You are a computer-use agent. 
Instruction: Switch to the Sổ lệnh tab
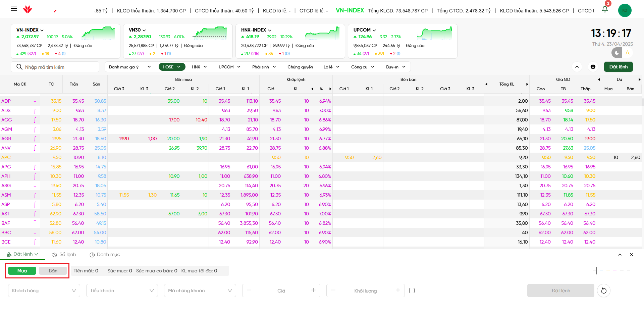pyautogui.click(x=64, y=255)
